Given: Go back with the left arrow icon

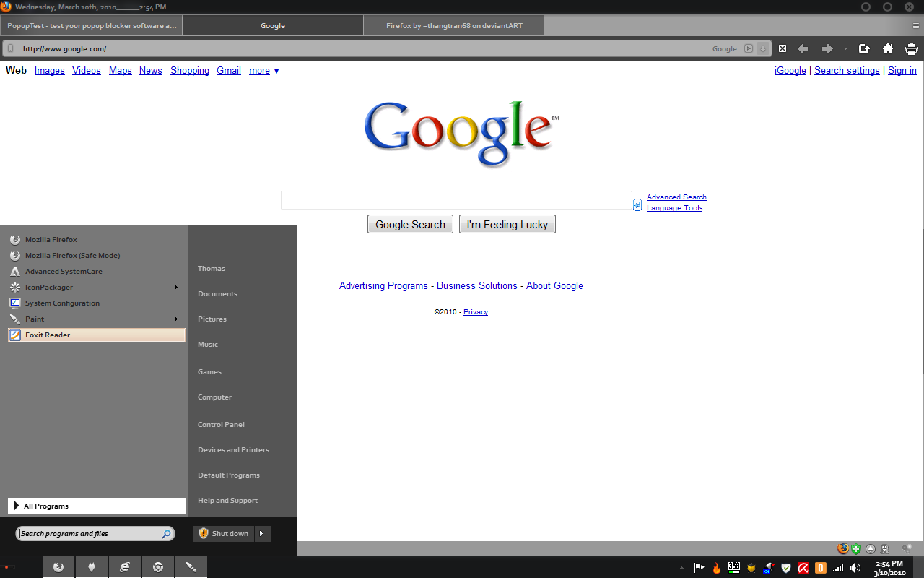Looking at the screenshot, I should point(803,48).
